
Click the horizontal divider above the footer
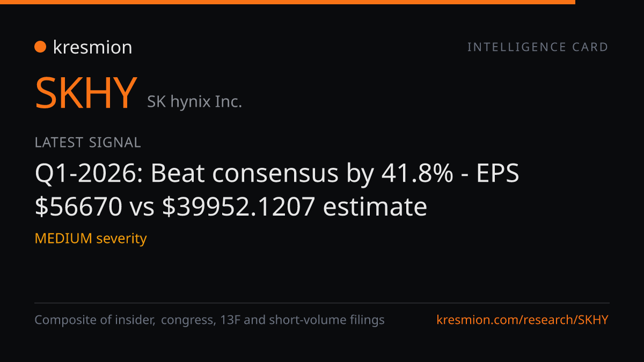point(322,303)
